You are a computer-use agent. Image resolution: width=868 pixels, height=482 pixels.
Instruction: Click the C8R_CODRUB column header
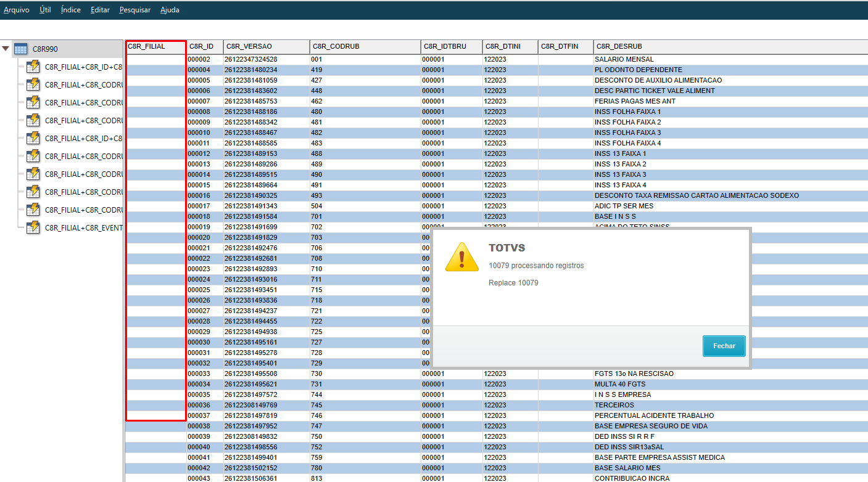point(365,46)
